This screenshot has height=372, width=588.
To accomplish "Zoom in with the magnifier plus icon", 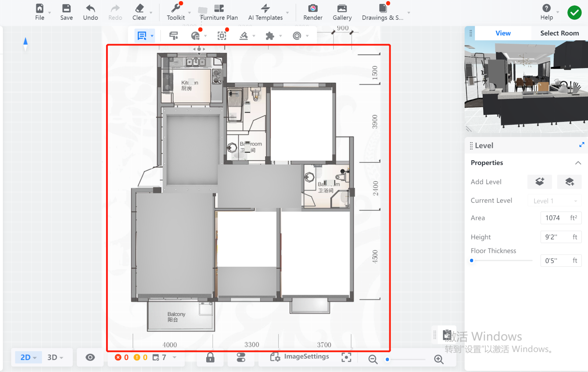I will point(438,359).
